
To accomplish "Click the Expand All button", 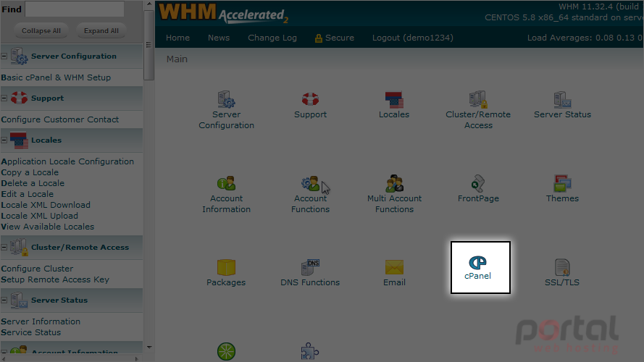I will coord(101,31).
